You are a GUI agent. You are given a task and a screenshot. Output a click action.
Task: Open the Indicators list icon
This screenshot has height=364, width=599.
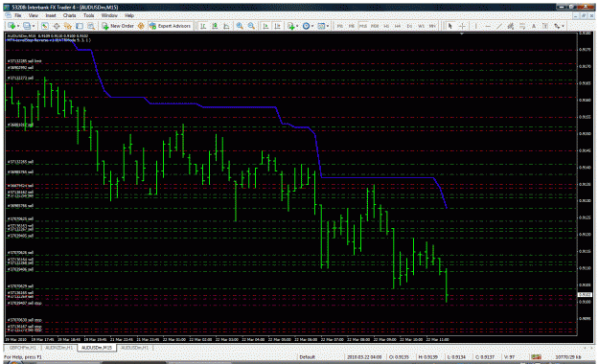coord(291,26)
